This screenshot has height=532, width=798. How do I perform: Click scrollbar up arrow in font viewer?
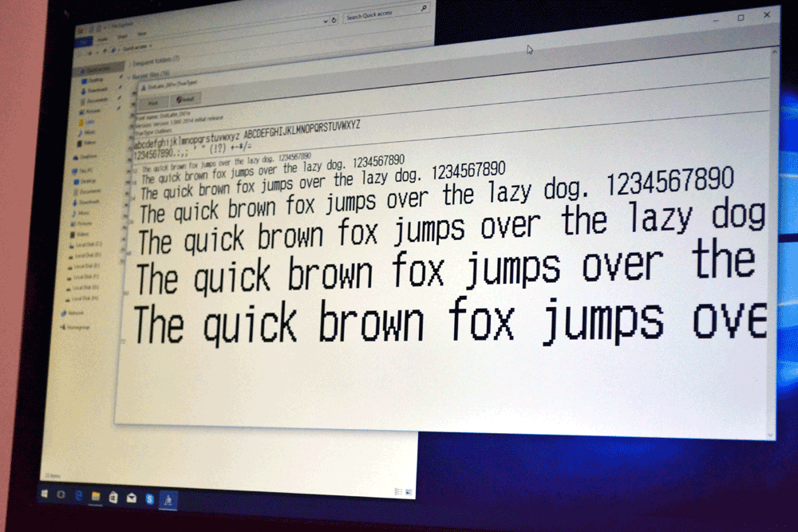click(775, 52)
